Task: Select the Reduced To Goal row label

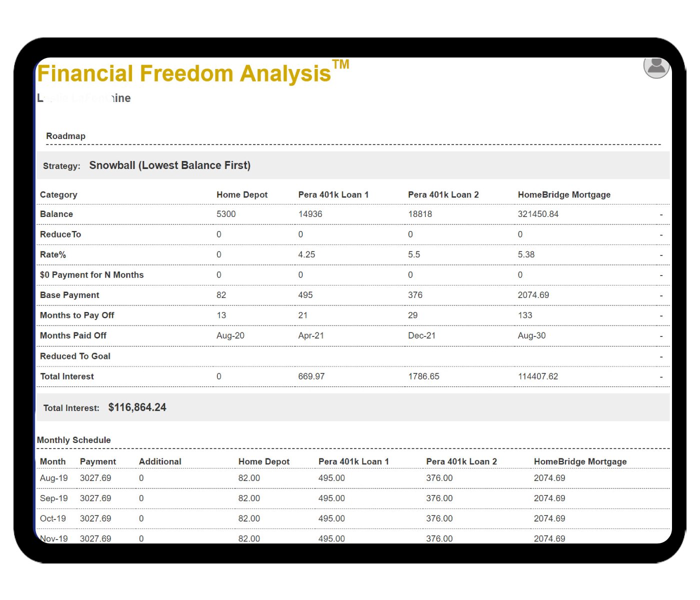Action: [75, 356]
